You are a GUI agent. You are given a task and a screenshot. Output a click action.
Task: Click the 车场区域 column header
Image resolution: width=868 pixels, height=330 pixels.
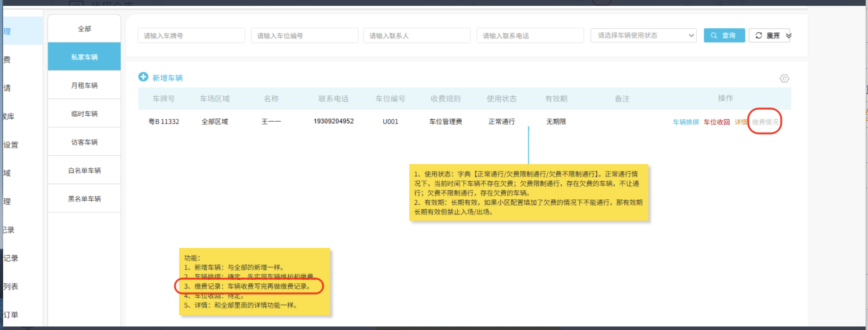pos(215,99)
